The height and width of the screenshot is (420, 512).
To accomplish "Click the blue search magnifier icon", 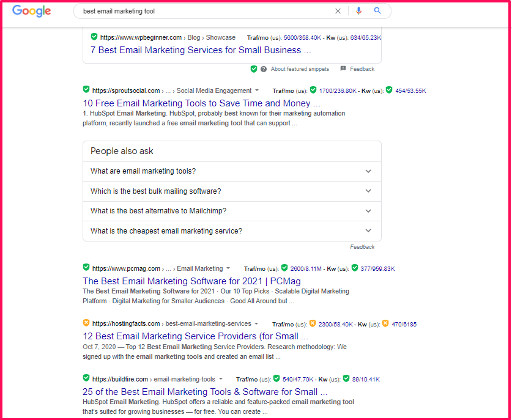I will click(377, 11).
